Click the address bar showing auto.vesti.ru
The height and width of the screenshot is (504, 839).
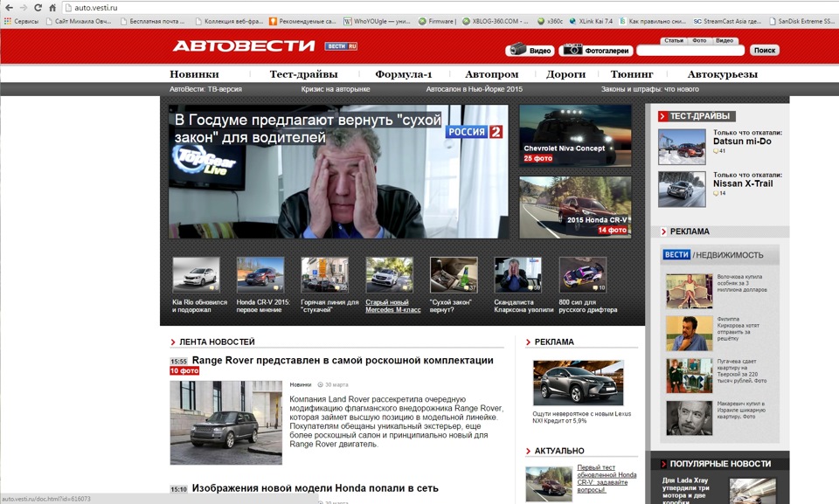449,8
